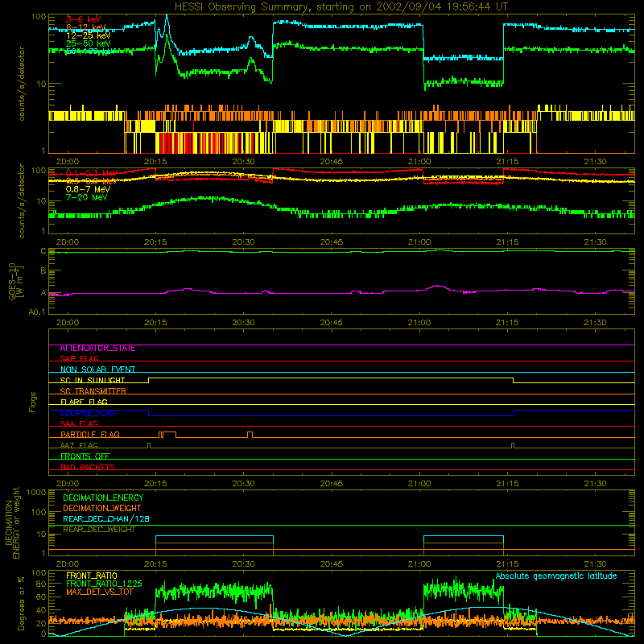Viewport: 644px width, 644px height.
Task: Click the green '25-50 keV' legend label
Action: pos(88,43)
